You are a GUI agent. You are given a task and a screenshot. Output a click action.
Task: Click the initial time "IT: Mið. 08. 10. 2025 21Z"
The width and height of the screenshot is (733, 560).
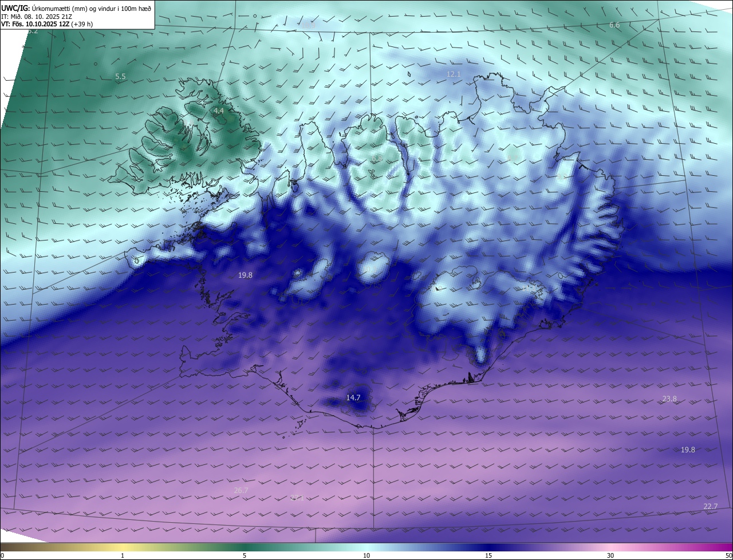point(37,17)
